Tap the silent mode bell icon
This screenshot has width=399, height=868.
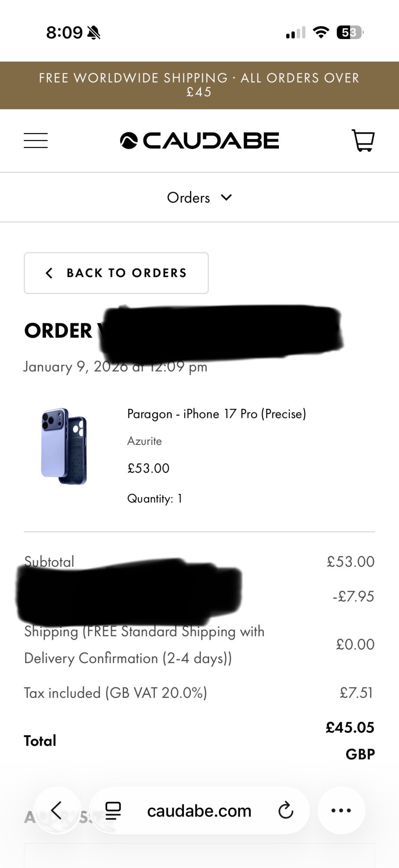click(94, 33)
